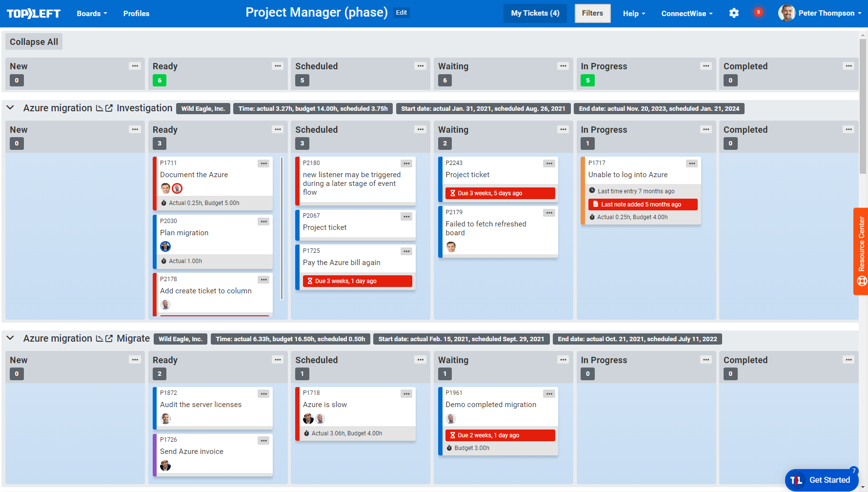This screenshot has height=492, width=868.
Task: Open Migrate In Progress column options menu
Action: 706,360
